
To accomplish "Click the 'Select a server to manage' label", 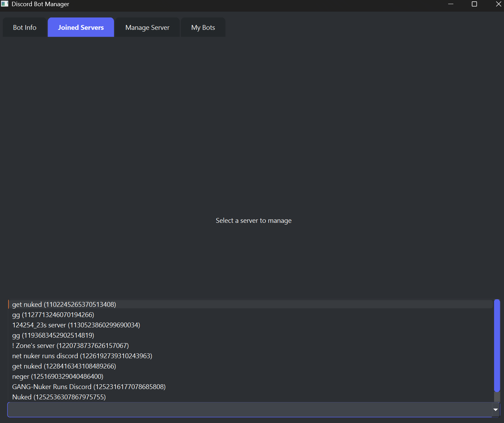I will click(253, 220).
